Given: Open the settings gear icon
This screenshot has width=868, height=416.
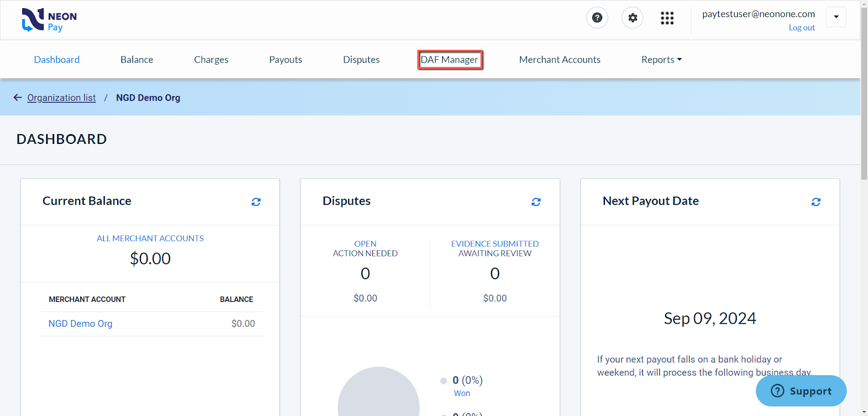Looking at the screenshot, I should [633, 18].
